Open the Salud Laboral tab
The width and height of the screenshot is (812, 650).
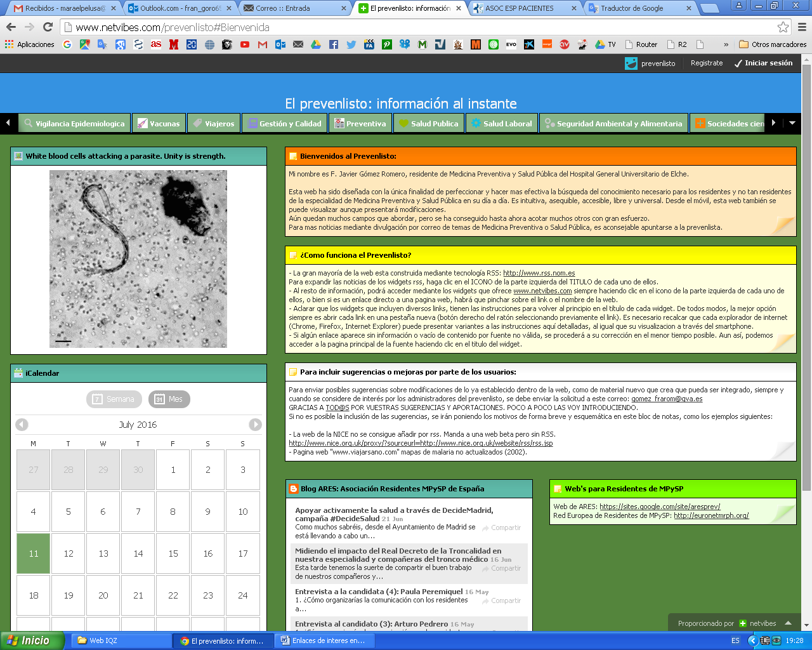pos(502,123)
